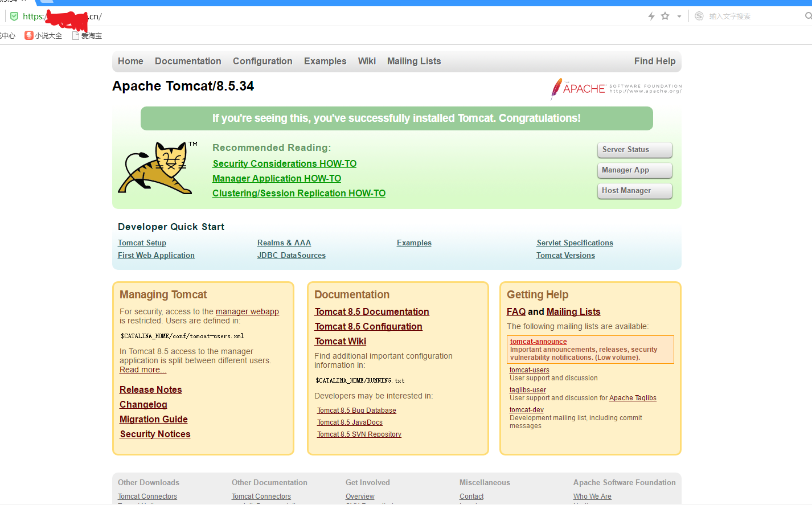Open Wiki in the nav bar

pyautogui.click(x=367, y=61)
